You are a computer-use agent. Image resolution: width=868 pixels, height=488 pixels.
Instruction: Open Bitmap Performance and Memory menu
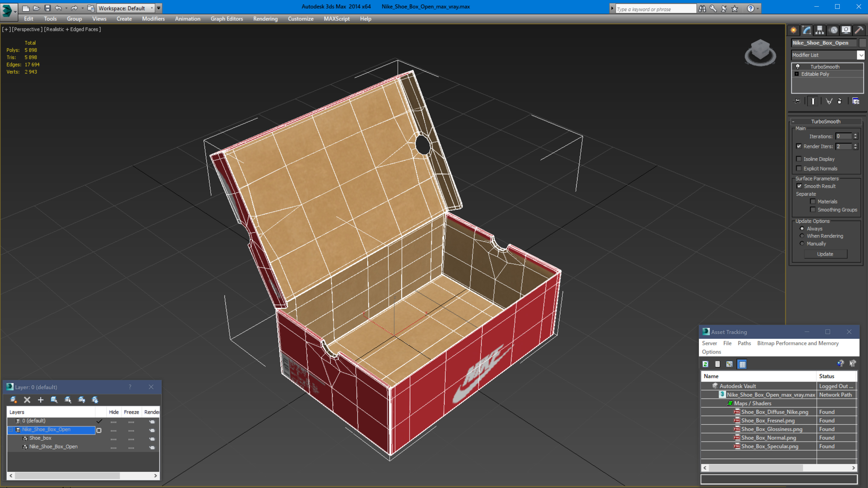coord(797,343)
